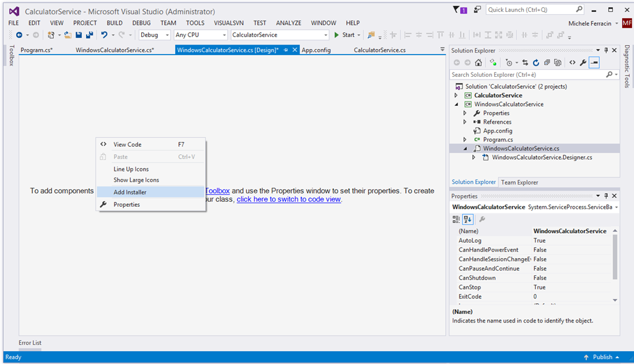Viewport: 634px width, 364px height.
Task: Click the View Code icon in Solution Explorer toolbar
Action: click(x=572, y=63)
